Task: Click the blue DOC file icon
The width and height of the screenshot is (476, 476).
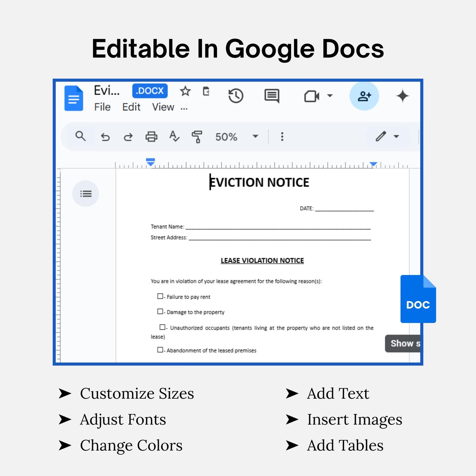Action: (418, 299)
